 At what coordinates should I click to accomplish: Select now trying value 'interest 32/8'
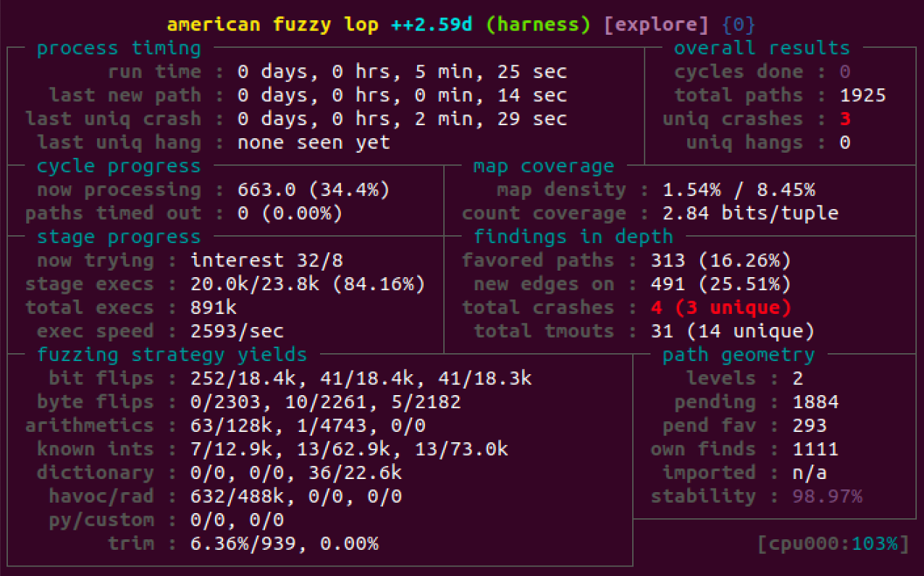[266, 261]
